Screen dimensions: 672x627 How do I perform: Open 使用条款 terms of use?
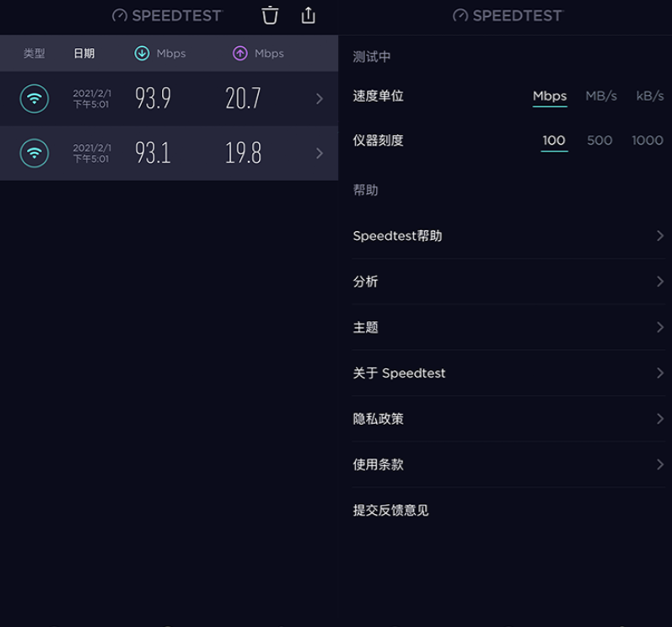coord(508,464)
